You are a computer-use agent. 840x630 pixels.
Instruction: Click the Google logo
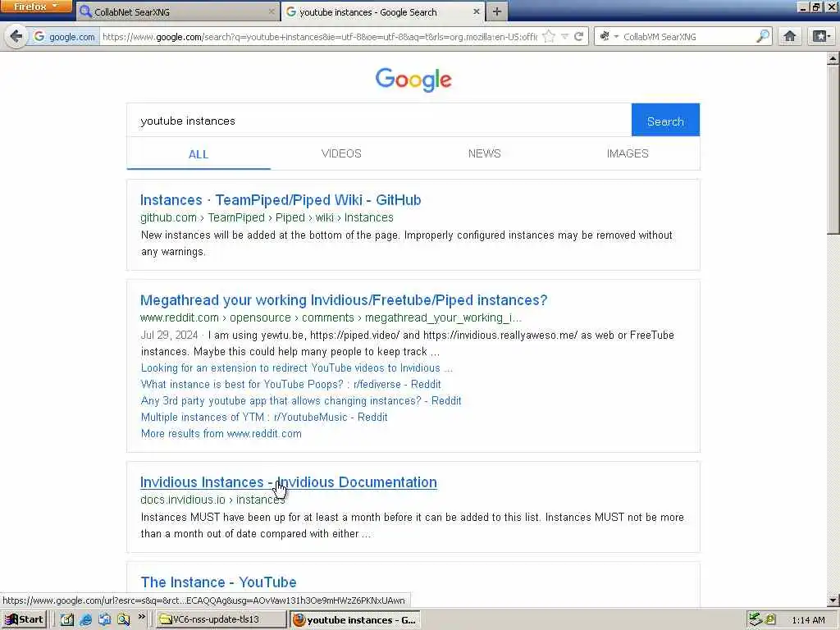(413, 80)
